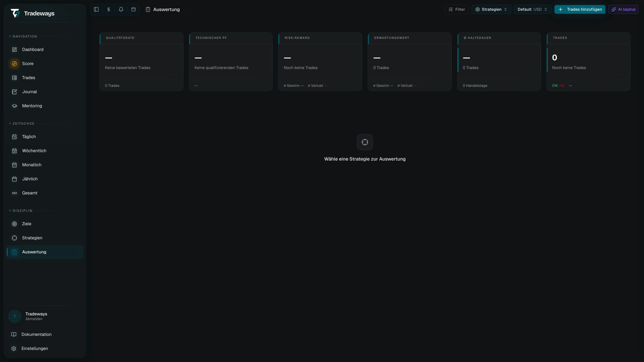This screenshot has height=362, width=644.
Task: Open Einstellungen settings
Action: pos(45,349)
